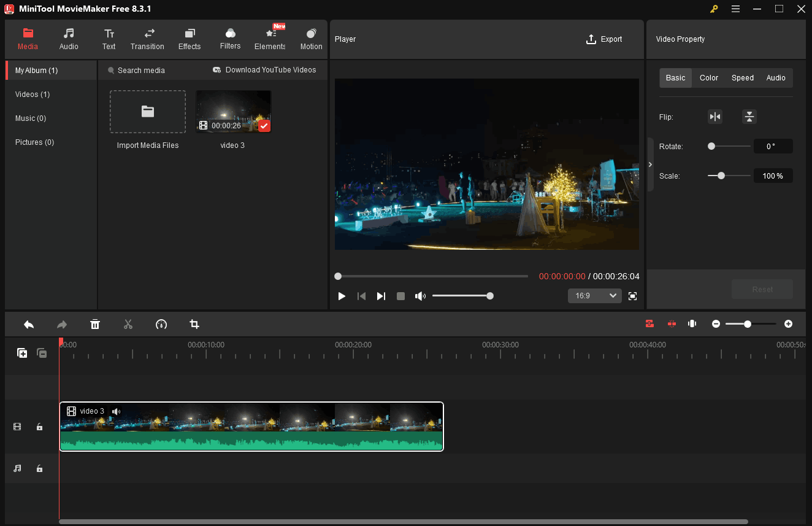This screenshot has width=812, height=526.
Task: Open the 16:9 aspect ratio dropdown
Action: click(594, 295)
